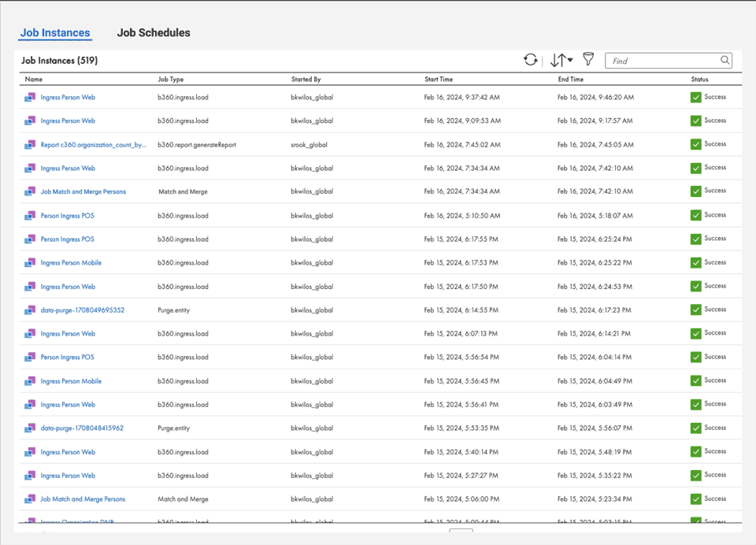Click the Start Time column header
Image resolution: width=756 pixels, height=545 pixels.
[x=439, y=79]
